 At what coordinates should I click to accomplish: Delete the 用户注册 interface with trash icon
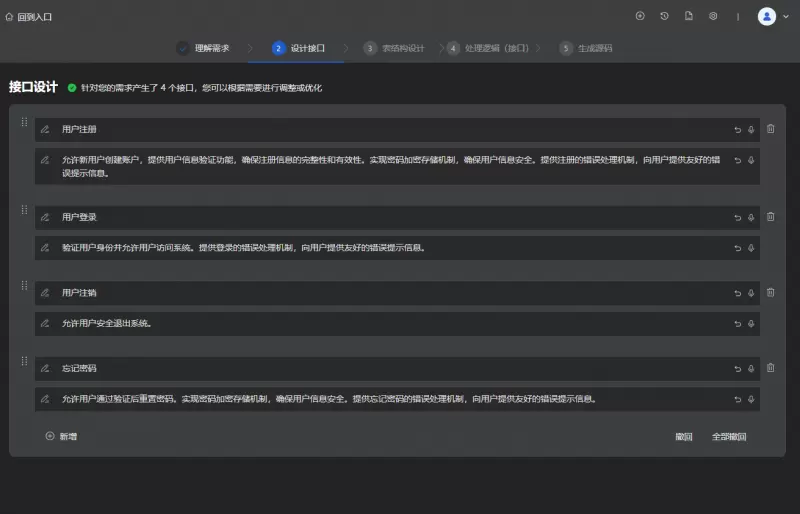click(770, 129)
